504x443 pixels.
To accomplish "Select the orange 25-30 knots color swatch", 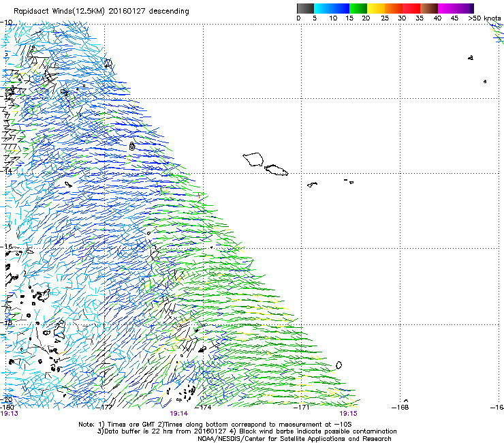I will pos(394,8).
